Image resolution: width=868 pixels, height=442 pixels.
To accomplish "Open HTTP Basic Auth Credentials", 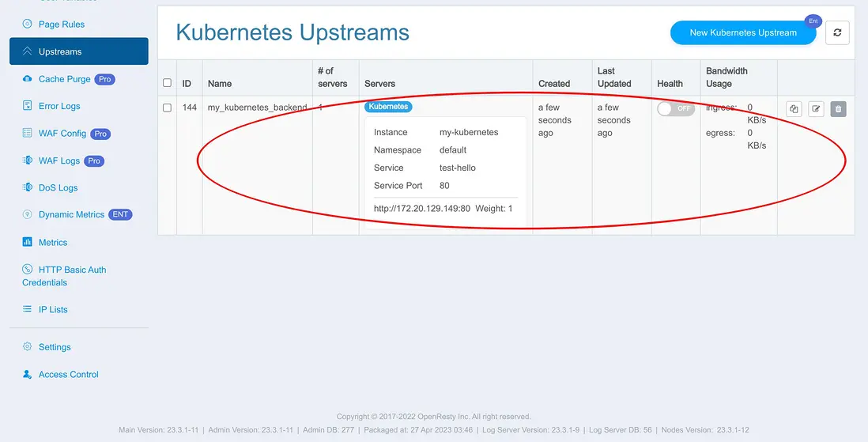I will click(64, 276).
